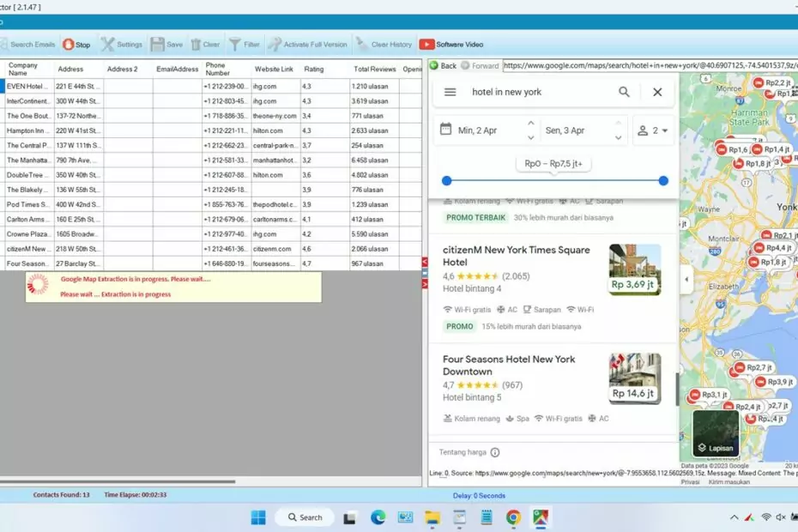This screenshot has width=798, height=532.
Task: Open Microsoft Edge from taskbar
Action: point(378,517)
